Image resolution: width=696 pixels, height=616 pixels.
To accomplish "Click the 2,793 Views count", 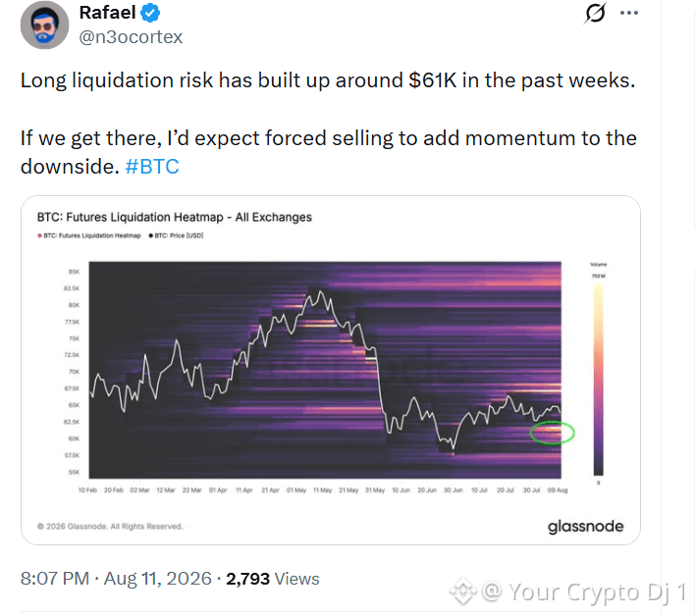I will 273,579.
